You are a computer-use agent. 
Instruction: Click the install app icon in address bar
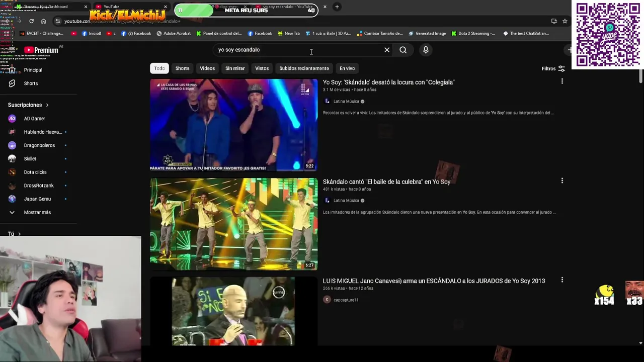coord(554,21)
